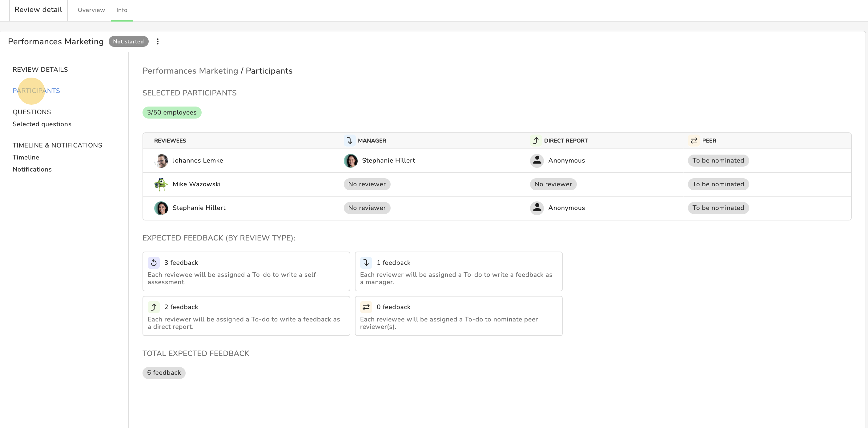
Task: Click Mike Wazowski's avatar
Action: (161, 184)
